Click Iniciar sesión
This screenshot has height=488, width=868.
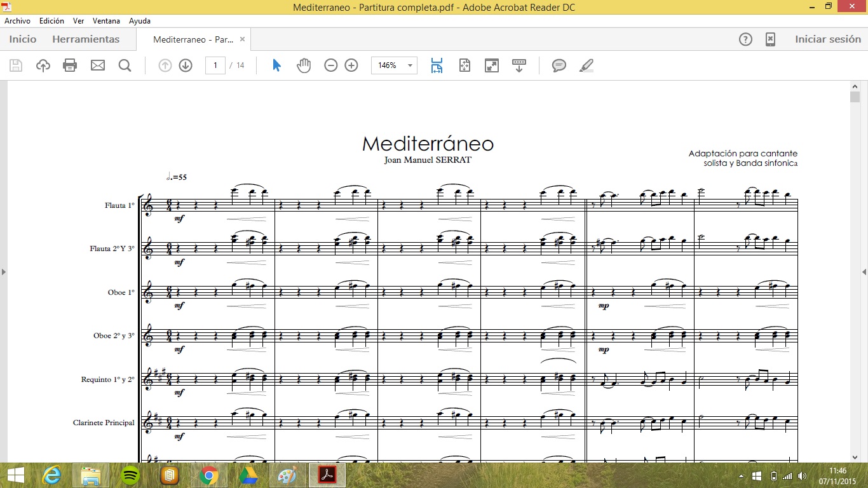[x=828, y=39]
